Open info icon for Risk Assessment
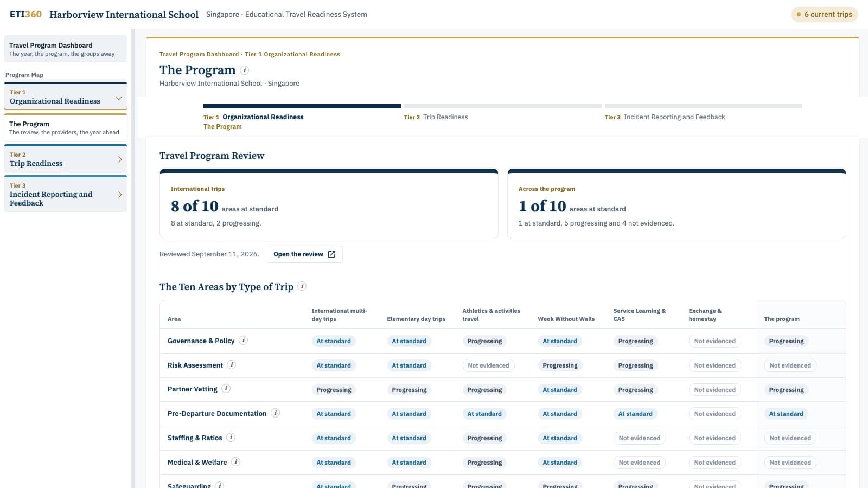 click(232, 365)
